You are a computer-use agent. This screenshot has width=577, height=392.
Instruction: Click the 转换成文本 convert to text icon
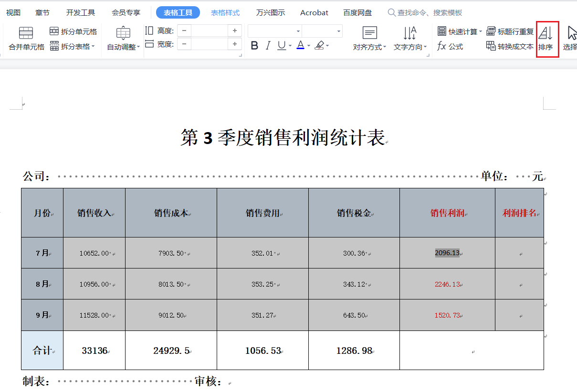pyautogui.click(x=491, y=46)
